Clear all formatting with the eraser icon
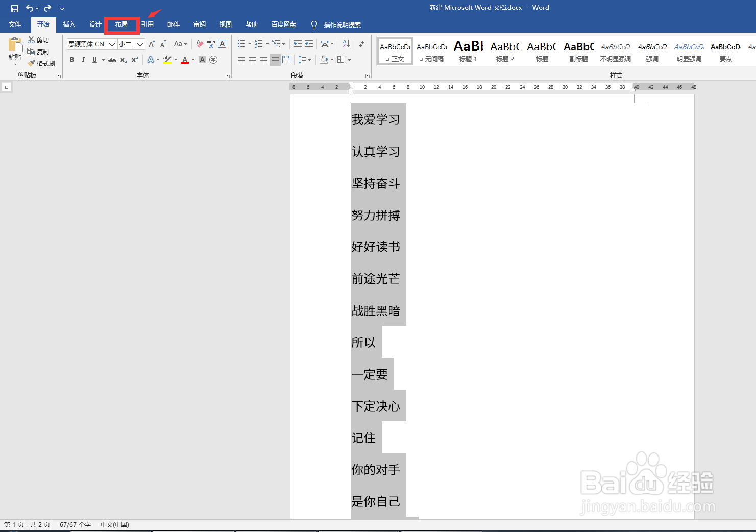The height and width of the screenshot is (532, 756). pyautogui.click(x=200, y=44)
